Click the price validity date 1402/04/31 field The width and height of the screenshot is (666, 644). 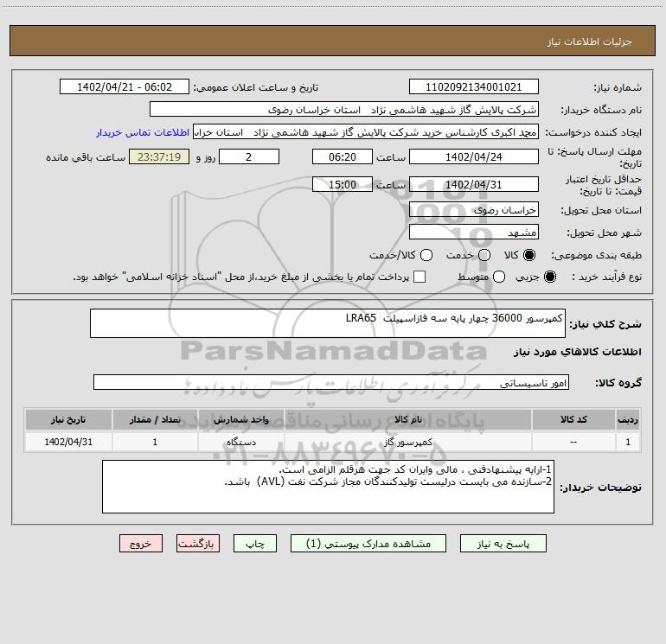pos(474,184)
